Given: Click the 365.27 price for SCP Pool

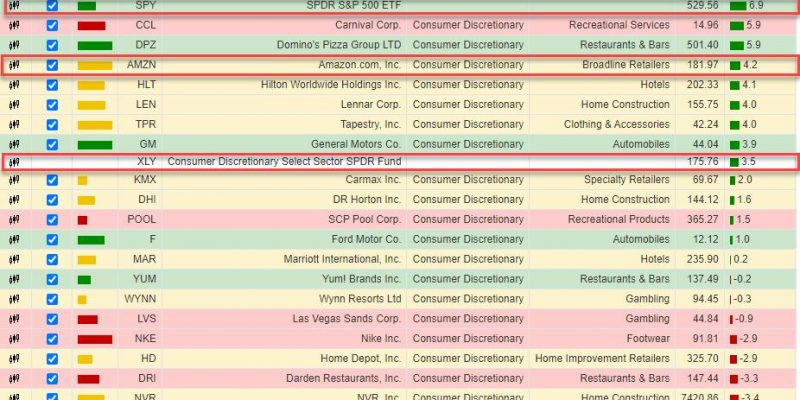Looking at the screenshot, I should pyautogui.click(x=703, y=220).
